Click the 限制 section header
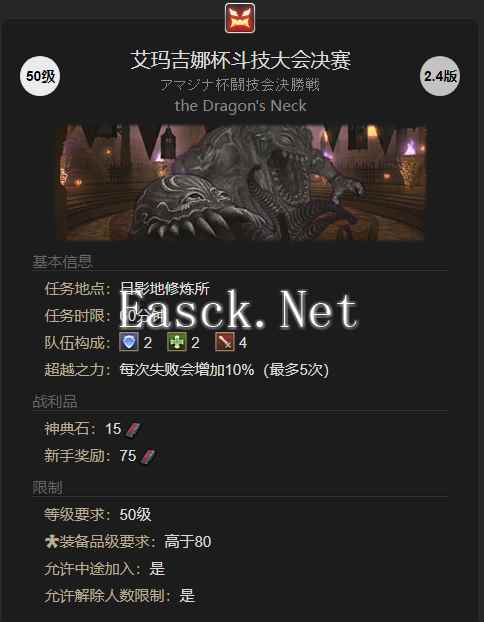 (47, 488)
